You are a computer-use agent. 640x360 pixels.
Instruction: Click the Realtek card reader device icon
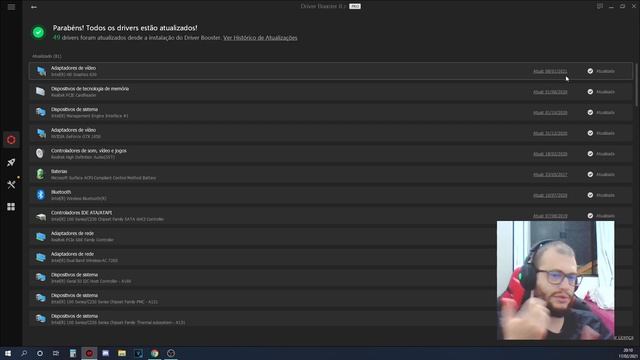pos(40,91)
